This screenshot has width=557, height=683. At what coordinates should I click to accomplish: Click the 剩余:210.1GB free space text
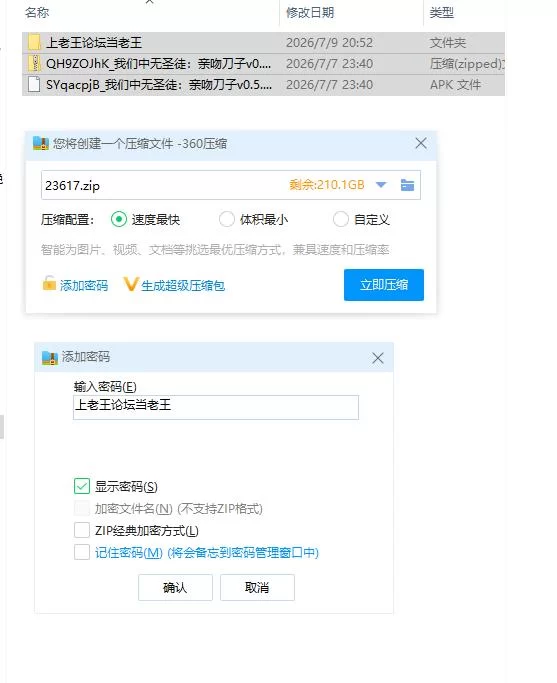[x=327, y=185]
